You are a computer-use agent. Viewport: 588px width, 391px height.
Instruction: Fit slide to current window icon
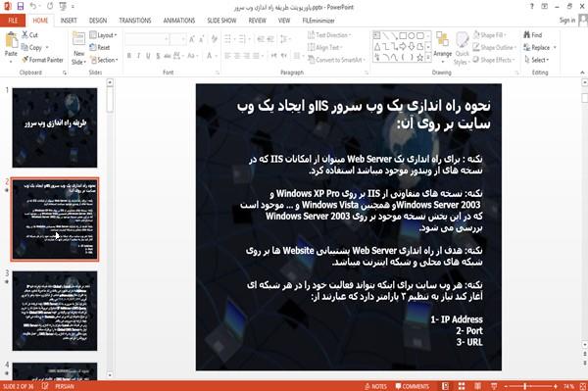point(583,386)
